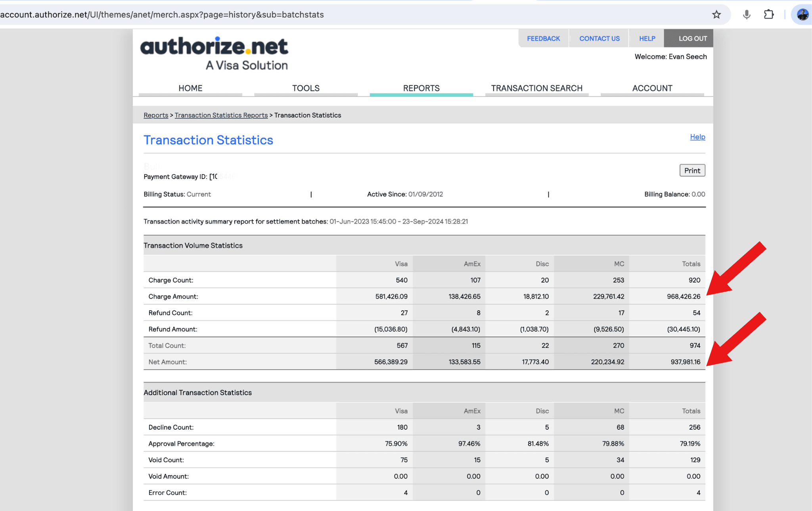The height and width of the screenshot is (511, 812).
Task: Open the browser extensions puzzle icon
Action: tap(768, 15)
